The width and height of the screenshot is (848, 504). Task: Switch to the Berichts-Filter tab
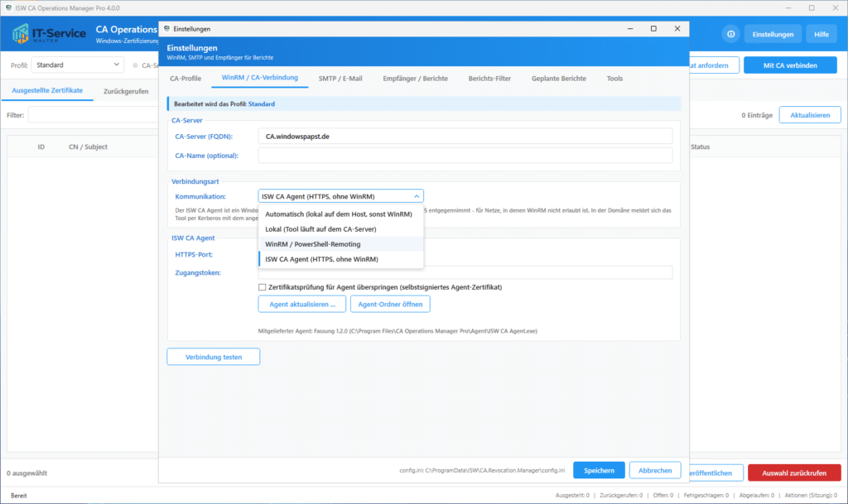pyautogui.click(x=489, y=79)
